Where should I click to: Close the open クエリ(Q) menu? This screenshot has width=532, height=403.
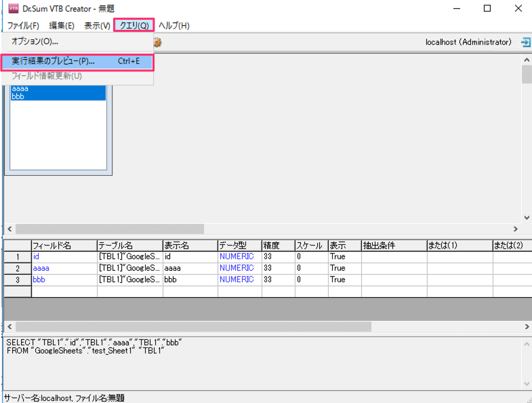pyautogui.click(x=134, y=26)
